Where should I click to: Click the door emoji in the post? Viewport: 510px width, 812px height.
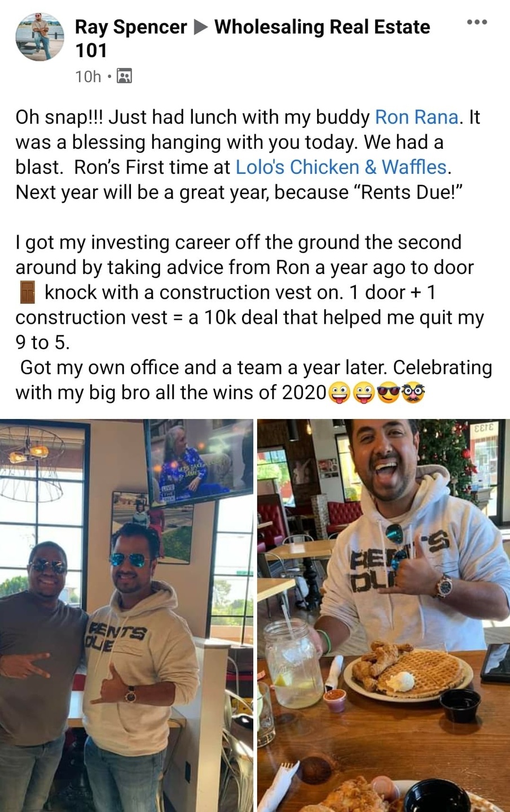click(27, 293)
